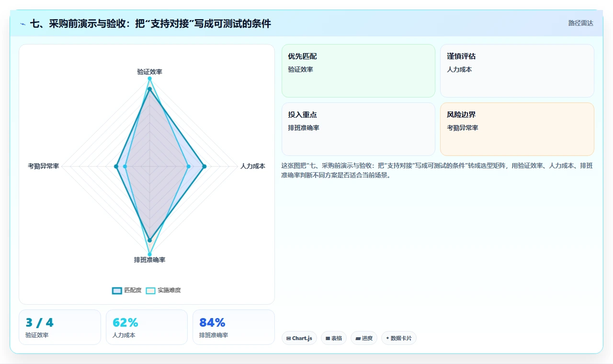Click the 匹配度 legend color box
The height and width of the screenshot is (364, 613).
(117, 290)
